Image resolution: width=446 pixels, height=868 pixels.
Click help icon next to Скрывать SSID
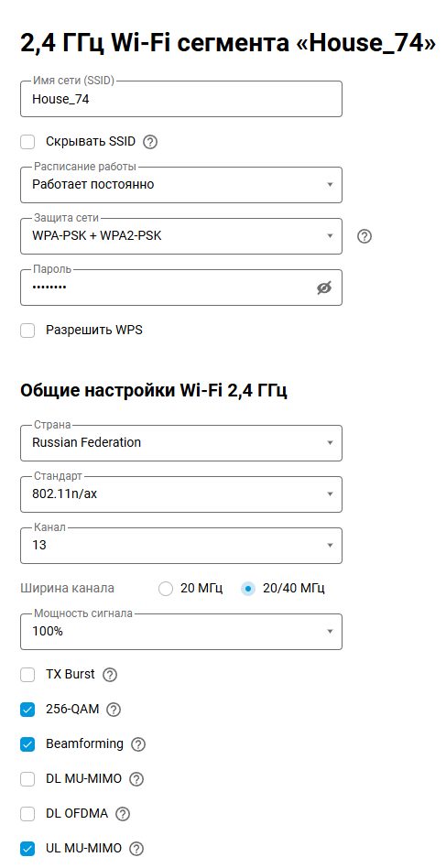click(150, 142)
